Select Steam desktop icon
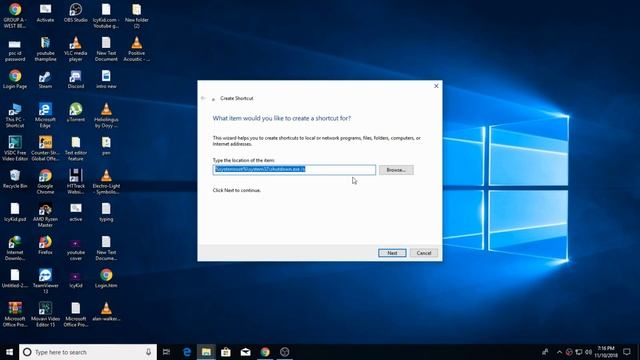640x360 pixels. click(x=45, y=80)
